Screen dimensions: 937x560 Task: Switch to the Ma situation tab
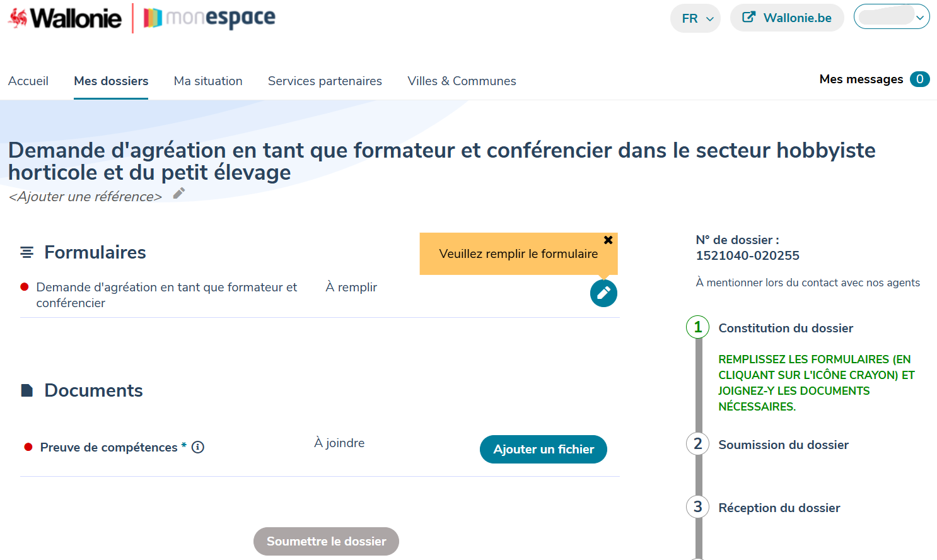(208, 81)
